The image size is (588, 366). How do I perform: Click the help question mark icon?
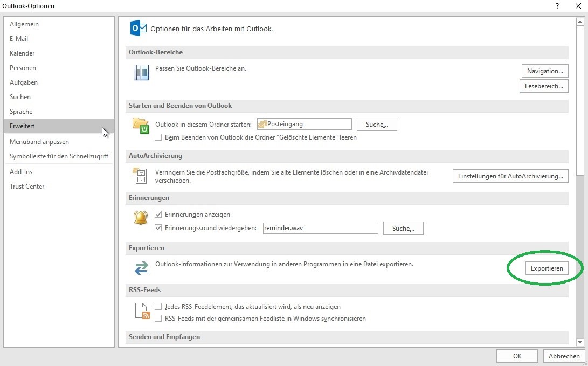[x=557, y=5]
